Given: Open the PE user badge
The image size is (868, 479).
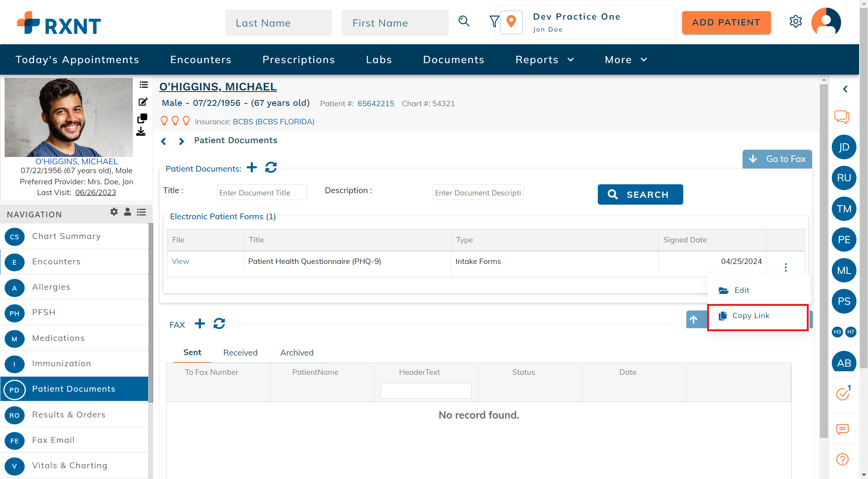Looking at the screenshot, I should click(844, 239).
